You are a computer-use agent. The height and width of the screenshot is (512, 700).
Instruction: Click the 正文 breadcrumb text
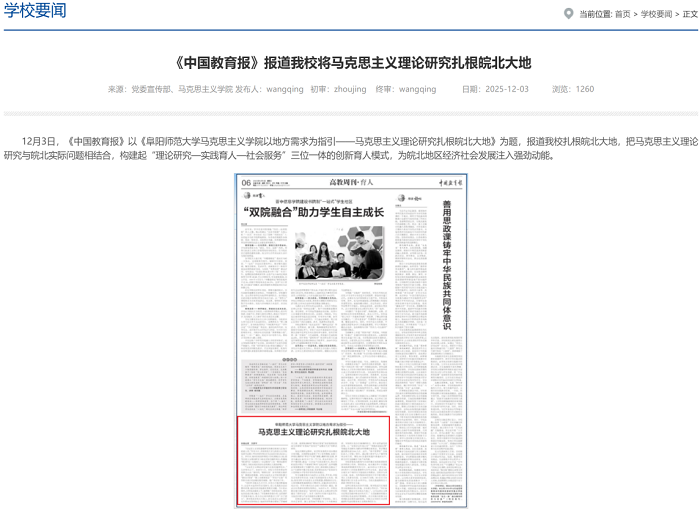tap(690, 14)
